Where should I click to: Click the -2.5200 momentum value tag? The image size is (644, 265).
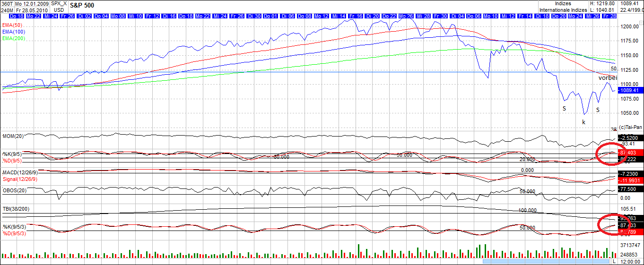630,137
